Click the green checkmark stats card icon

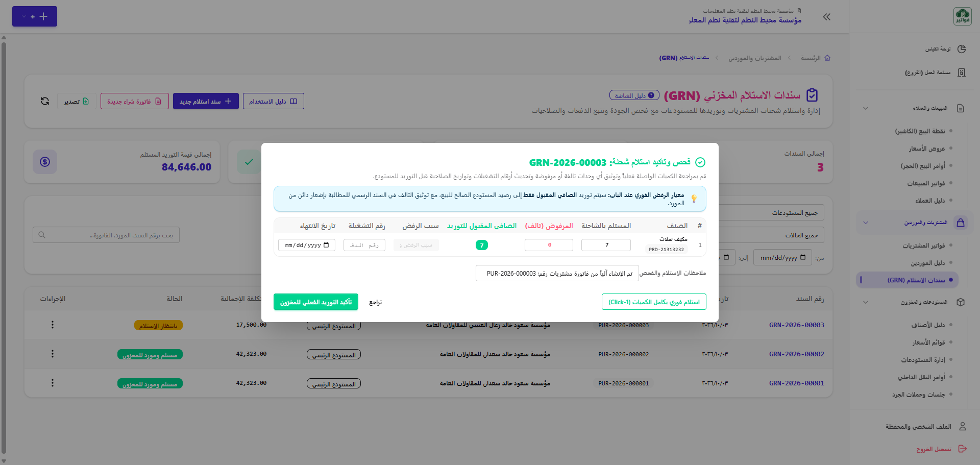coord(249,162)
